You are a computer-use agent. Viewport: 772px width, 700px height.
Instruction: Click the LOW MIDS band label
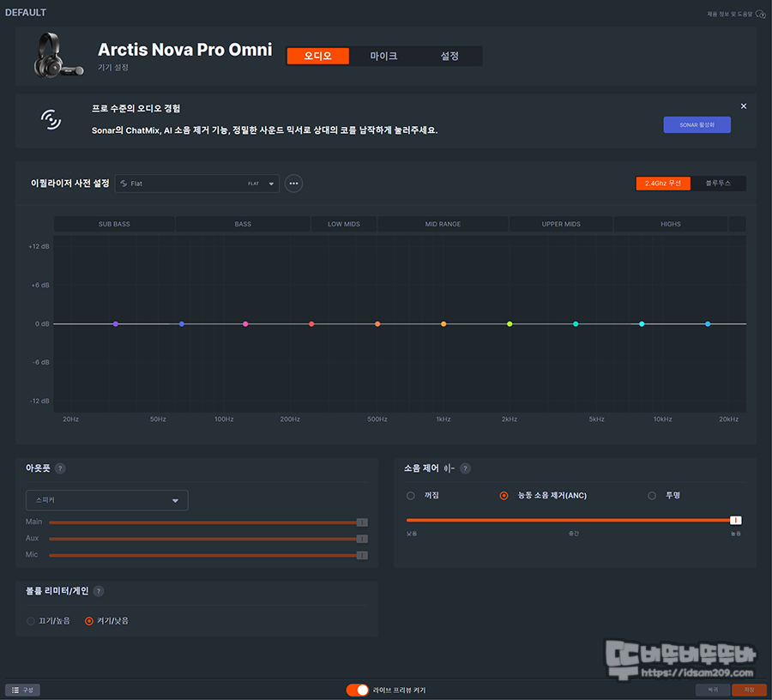344,224
